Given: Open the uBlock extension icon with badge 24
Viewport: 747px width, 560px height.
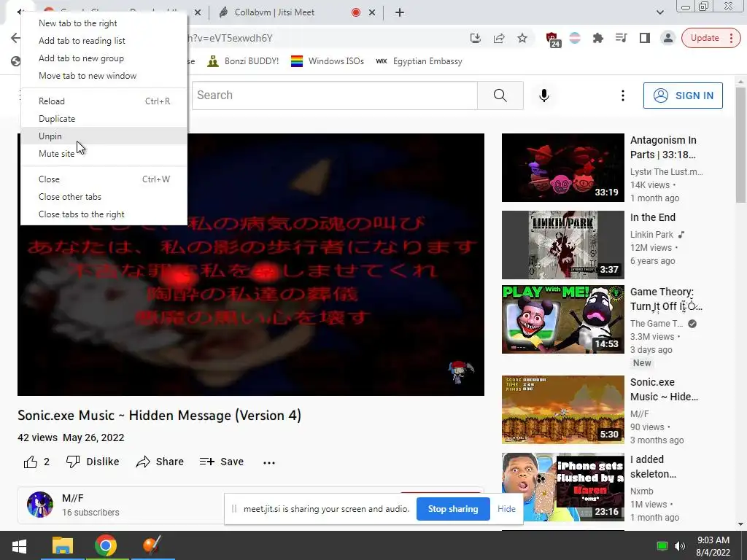Looking at the screenshot, I should pyautogui.click(x=553, y=39).
